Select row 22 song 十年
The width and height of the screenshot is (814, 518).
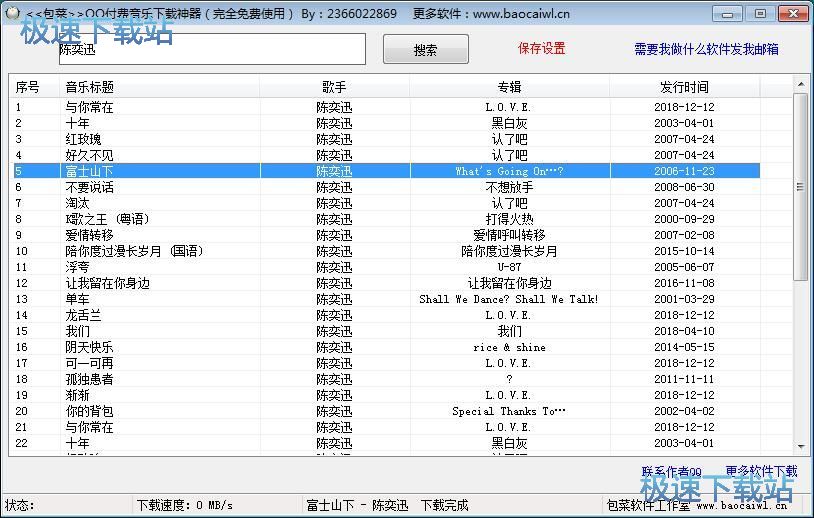[77, 443]
